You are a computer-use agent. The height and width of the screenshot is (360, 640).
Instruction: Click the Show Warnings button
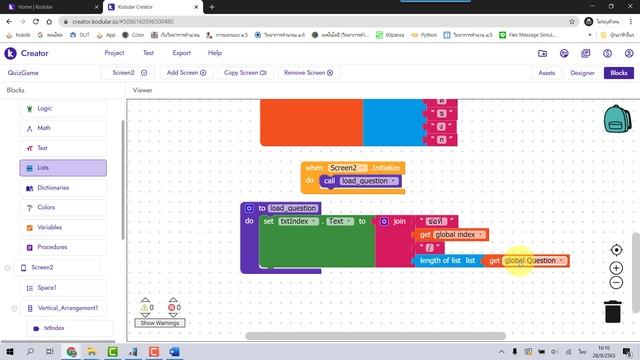pyautogui.click(x=160, y=323)
